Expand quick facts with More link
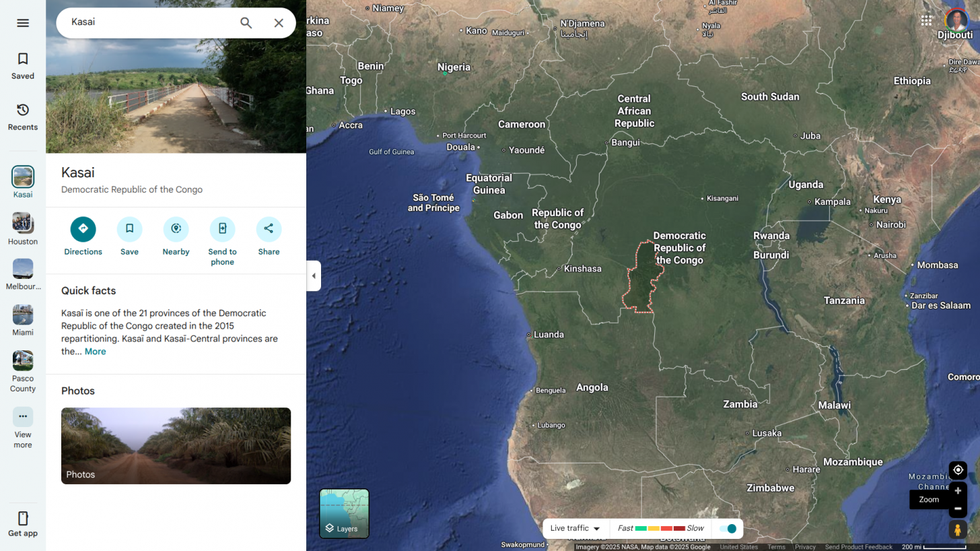Screen dimensions: 980x551 (x=95, y=352)
